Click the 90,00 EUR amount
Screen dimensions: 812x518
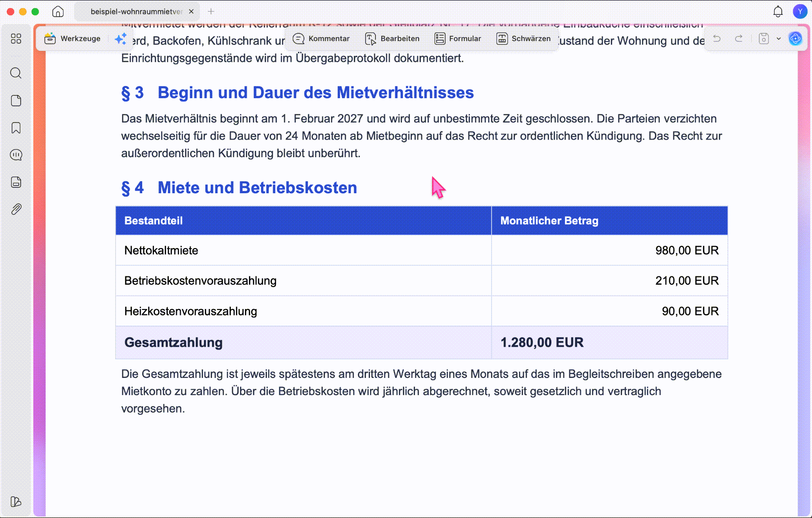tap(690, 311)
